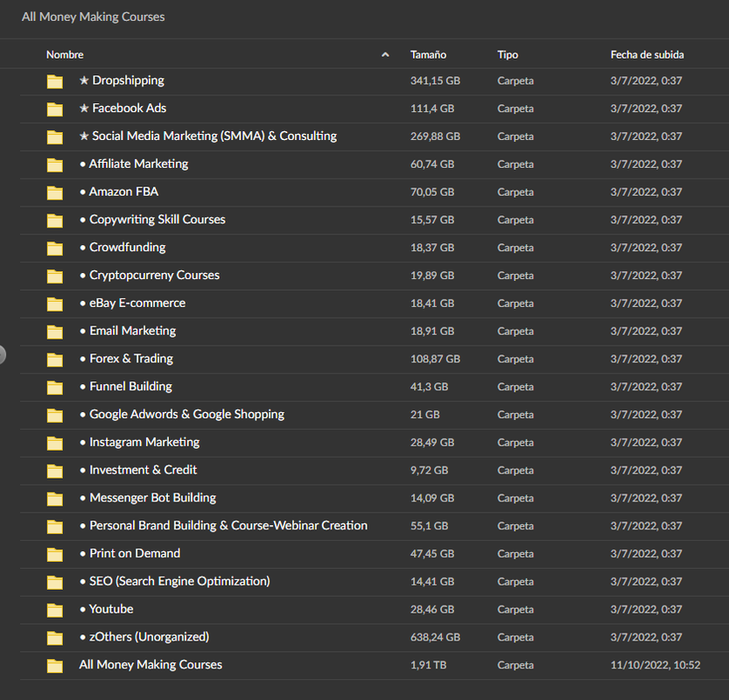Select the Amazon FBA row name

tap(119, 192)
